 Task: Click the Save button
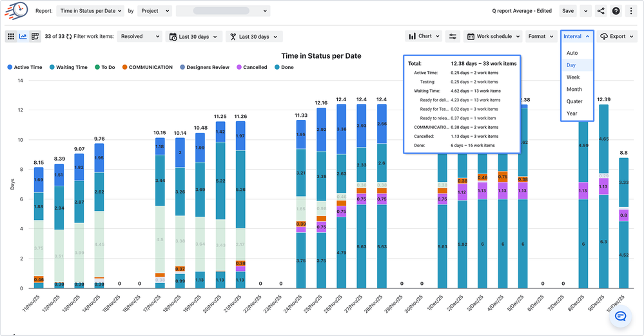(567, 11)
